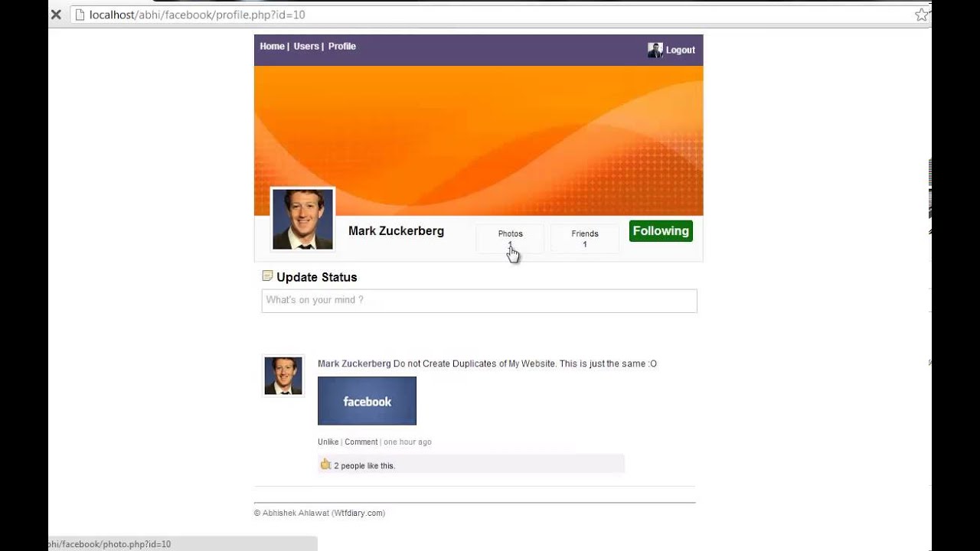
Task: Open the facebook logo image in post
Action: (367, 400)
